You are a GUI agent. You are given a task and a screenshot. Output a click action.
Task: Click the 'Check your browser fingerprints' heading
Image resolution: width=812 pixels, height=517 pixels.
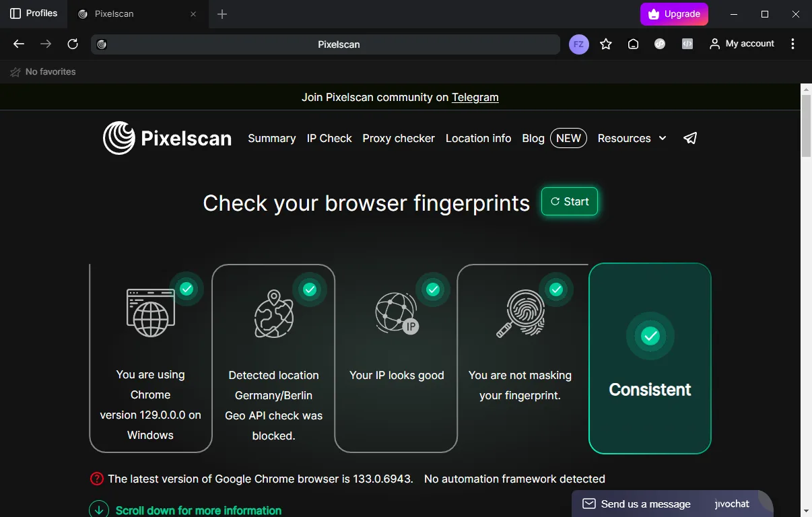pos(366,203)
